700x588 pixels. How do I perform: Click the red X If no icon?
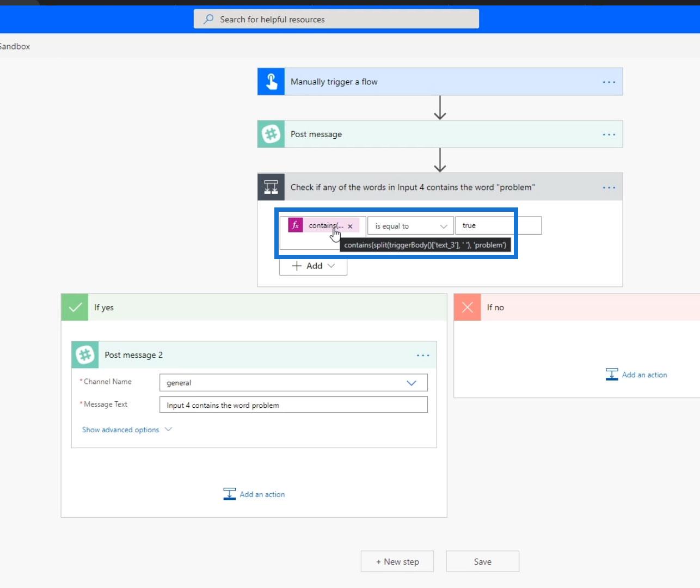(468, 307)
